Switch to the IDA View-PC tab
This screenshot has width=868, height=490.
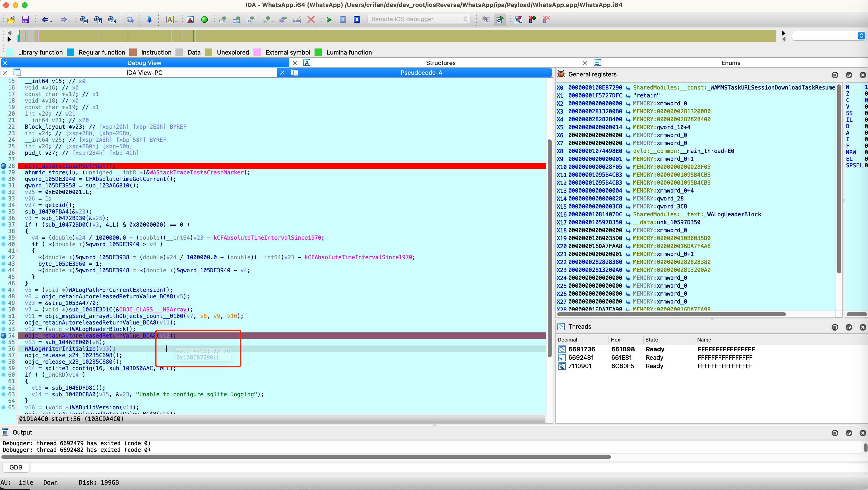pyautogui.click(x=144, y=73)
